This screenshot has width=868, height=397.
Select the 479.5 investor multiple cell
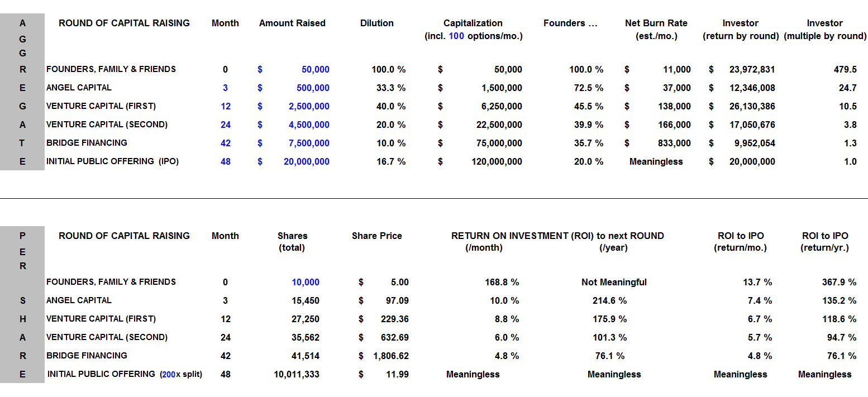[x=845, y=69]
